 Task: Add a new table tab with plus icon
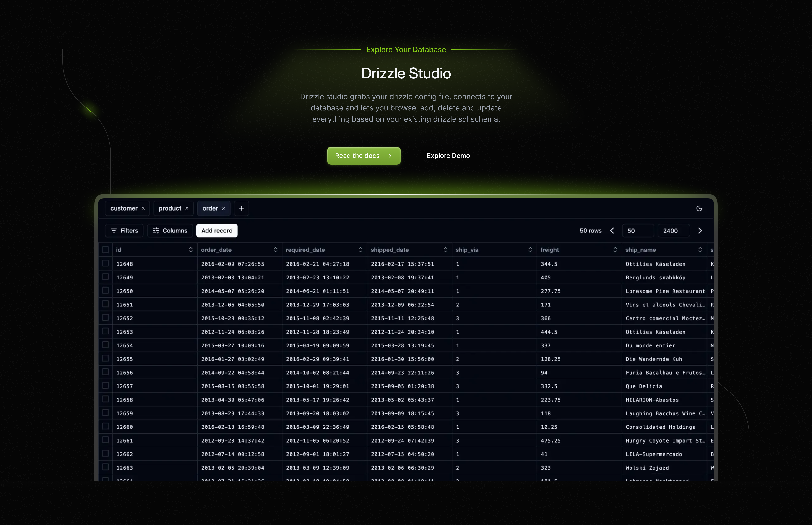pyautogui.click(x=241, y=208)
